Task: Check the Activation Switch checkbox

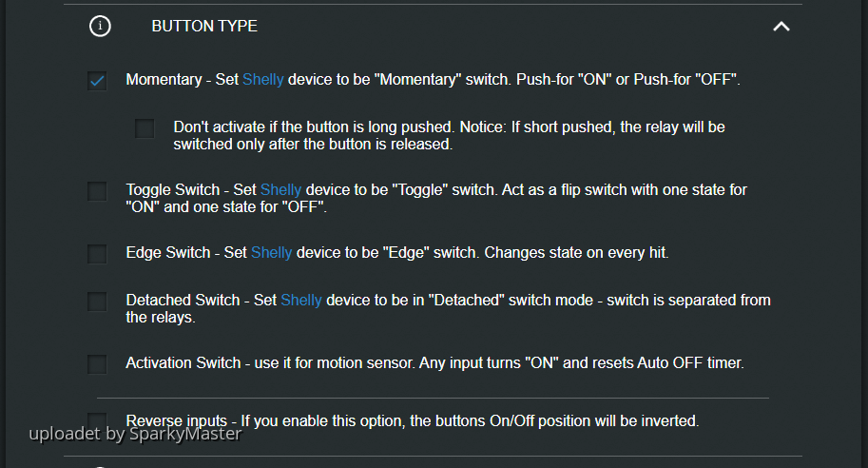Action: pyautogui.click(x=97, y=364)
